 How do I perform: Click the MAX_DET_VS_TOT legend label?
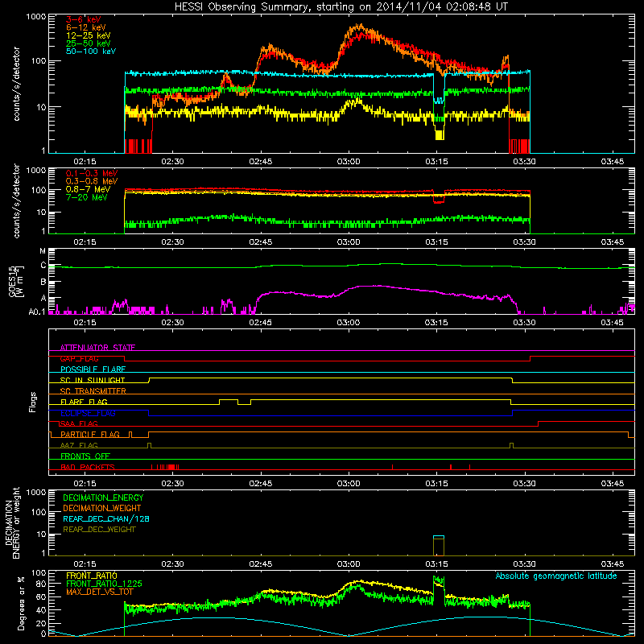pyautogui.click(x=100, y=592)
